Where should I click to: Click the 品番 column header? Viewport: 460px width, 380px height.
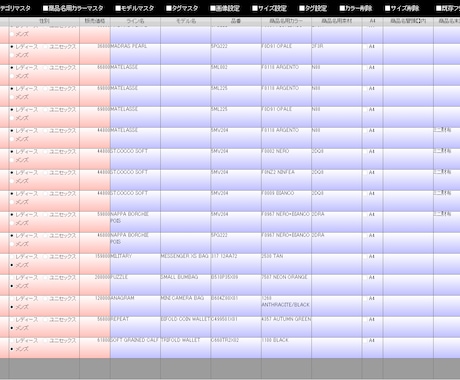236,21
